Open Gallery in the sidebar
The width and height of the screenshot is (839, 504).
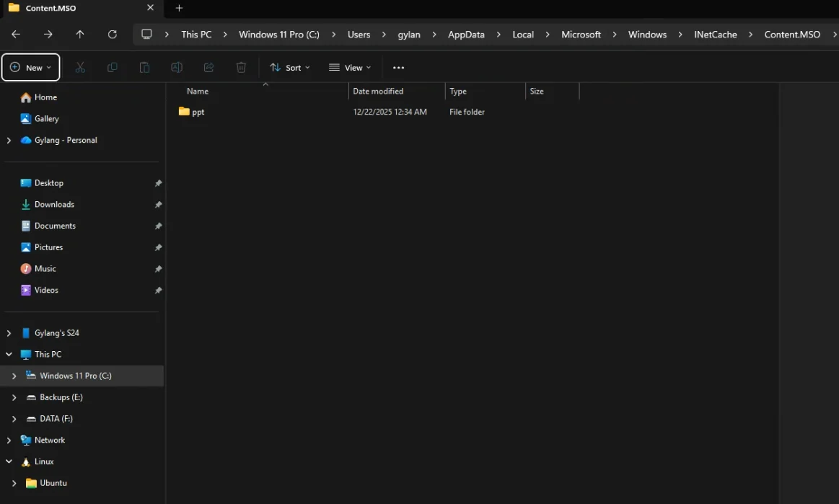point(40,119)
